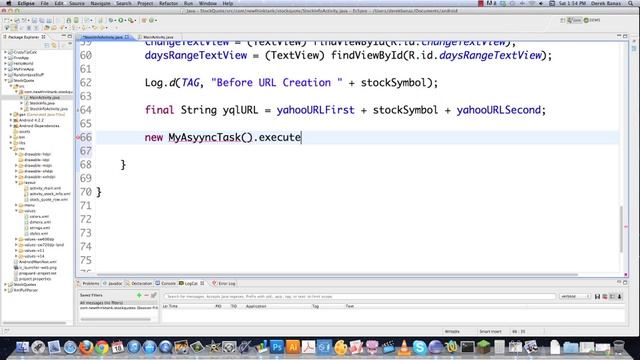The width and height of the screenshot is (640, 360).
Task: Open Photoshop from the dock
Action: coord(277,347)
